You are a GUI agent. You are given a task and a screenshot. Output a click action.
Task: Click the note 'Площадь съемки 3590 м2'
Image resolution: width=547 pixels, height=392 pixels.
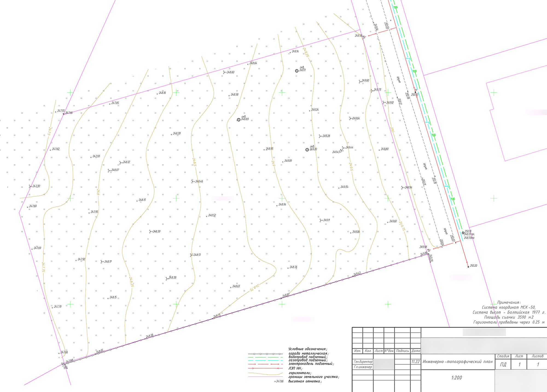pos(509,317)
